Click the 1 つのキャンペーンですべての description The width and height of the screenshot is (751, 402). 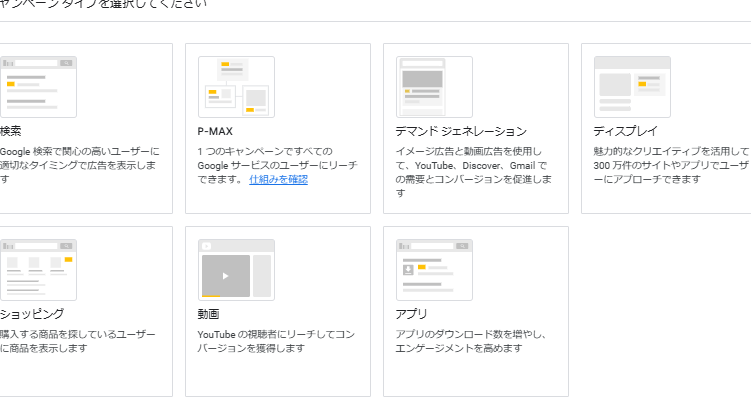coord(277,165)
